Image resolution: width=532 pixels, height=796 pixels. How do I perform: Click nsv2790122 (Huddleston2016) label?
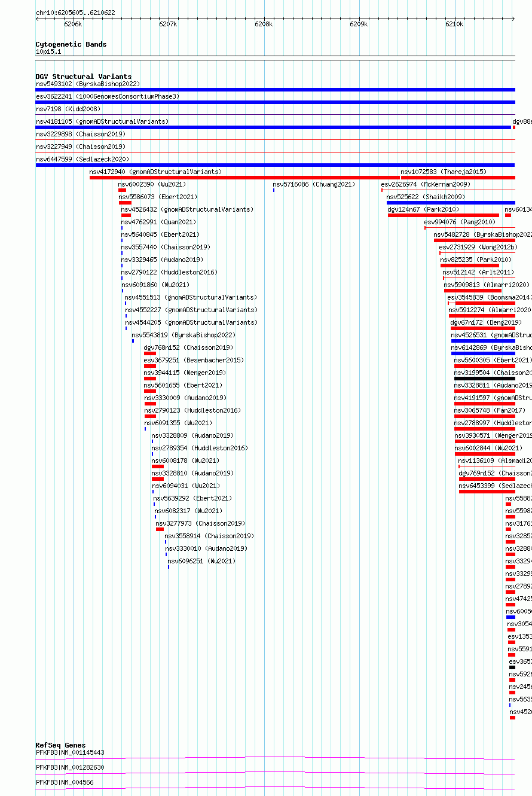pos(169,273)
